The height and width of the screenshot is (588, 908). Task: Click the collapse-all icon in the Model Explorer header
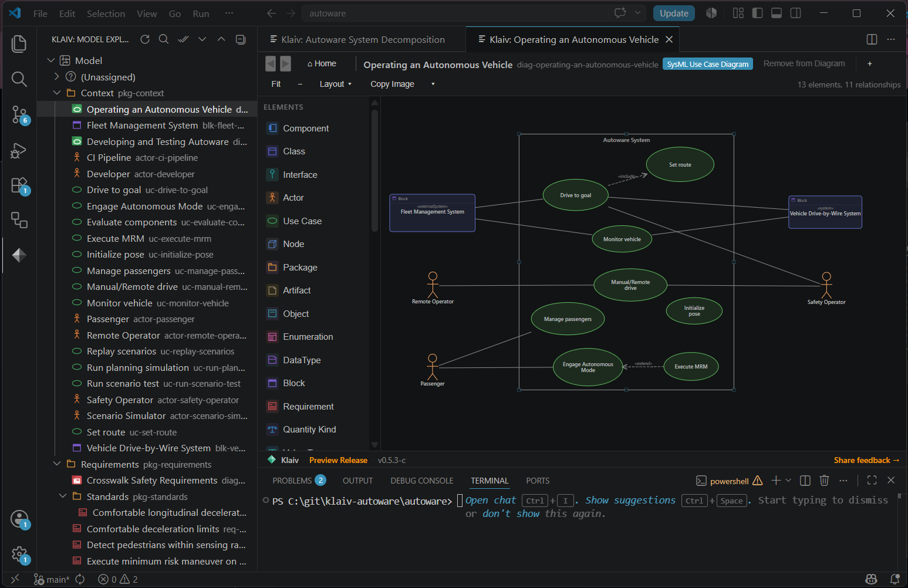pos(241,39)
